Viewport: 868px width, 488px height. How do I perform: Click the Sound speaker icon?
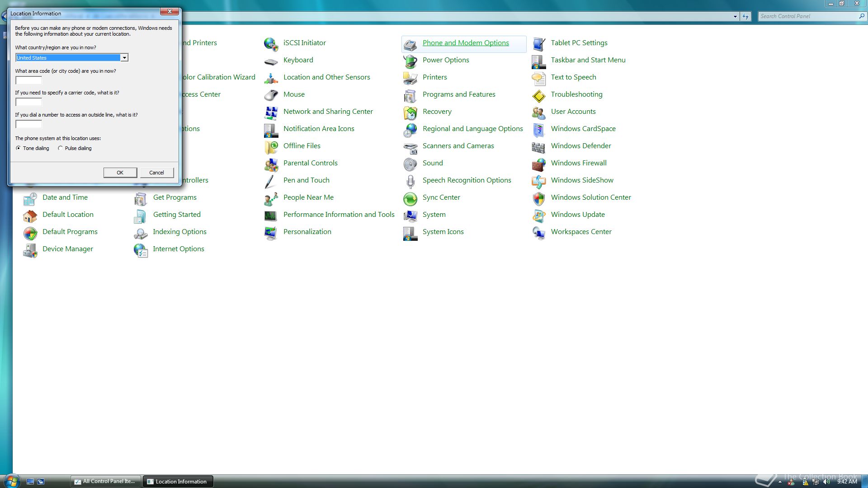[x=410, y=164]
